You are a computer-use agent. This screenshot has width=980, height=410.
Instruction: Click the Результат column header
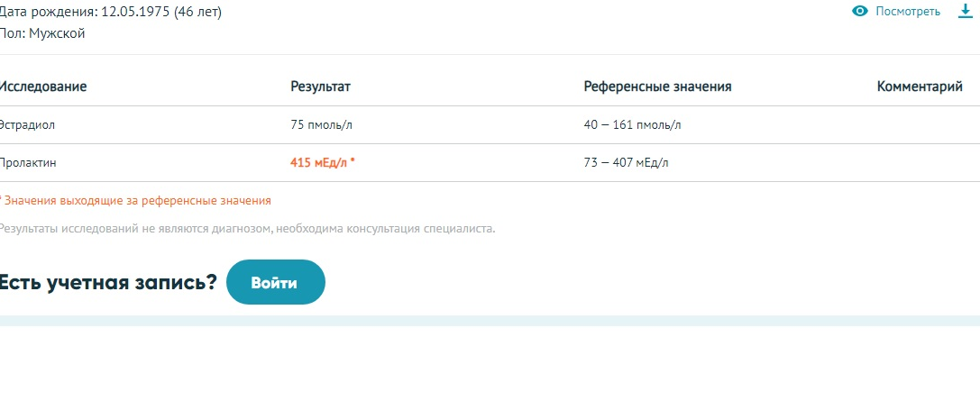point(320,87)
